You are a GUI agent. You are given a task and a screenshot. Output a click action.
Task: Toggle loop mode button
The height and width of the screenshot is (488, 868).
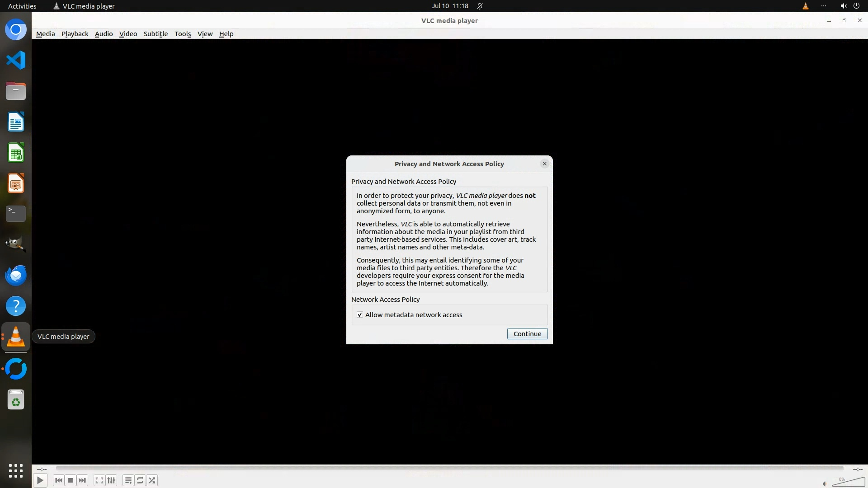[x=140, y=480]
